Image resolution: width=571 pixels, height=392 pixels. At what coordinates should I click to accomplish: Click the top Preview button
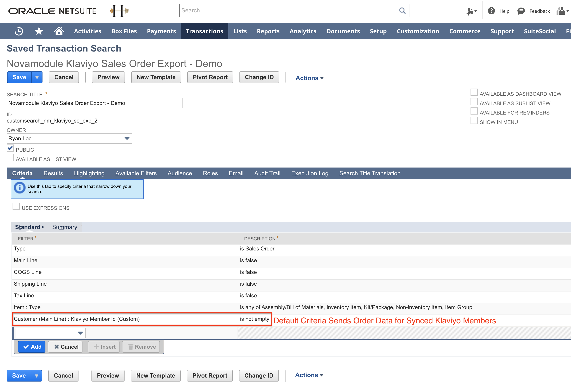[108, 77]
